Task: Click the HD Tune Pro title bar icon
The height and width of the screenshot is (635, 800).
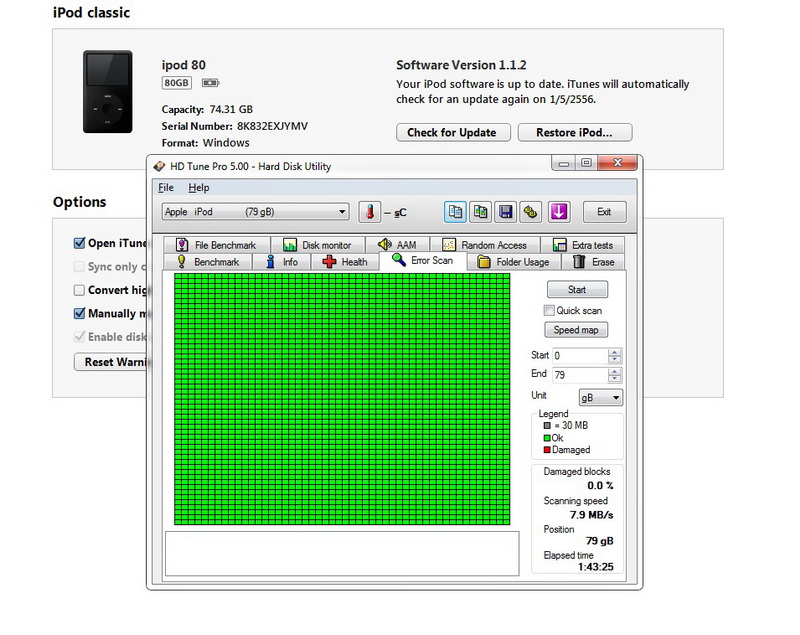Action: point(159,166)
